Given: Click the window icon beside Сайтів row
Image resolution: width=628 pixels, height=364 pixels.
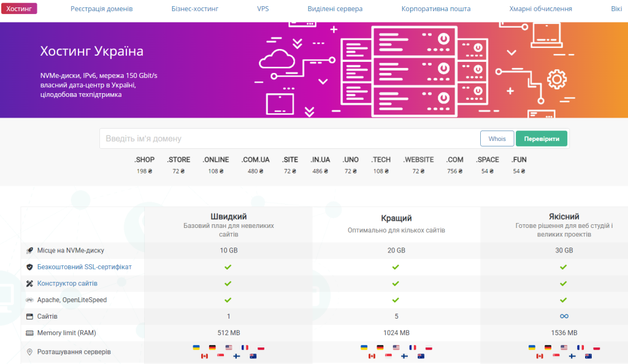Looking at the screenshot, I should (x=29, y=317).
